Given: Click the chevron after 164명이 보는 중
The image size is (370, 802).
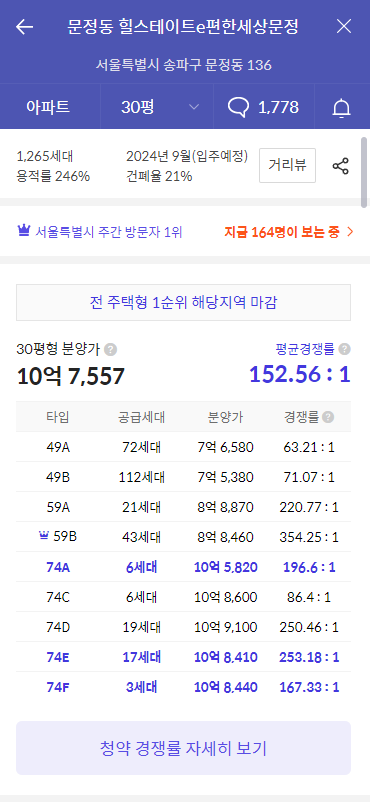Looking at the screenshot, I should [x=350, y=232].
